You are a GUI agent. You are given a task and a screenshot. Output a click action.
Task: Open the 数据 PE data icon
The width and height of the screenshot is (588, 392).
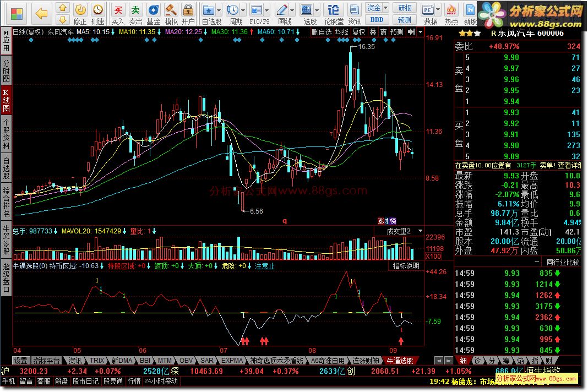[x=427, y=10]
